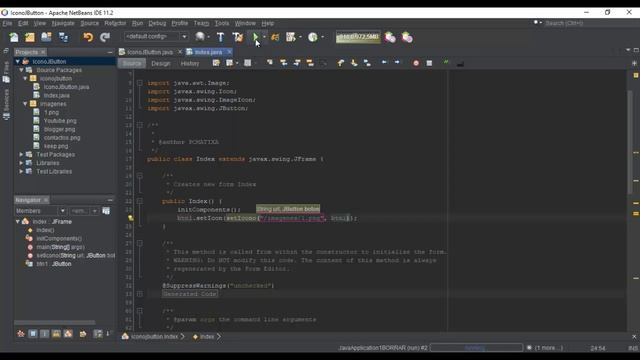
Task: Click the memory usage garbage collection bar
Action: 358,37
